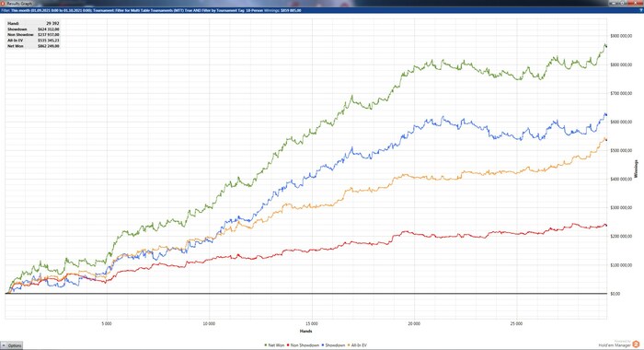Select the All-In EV value $535 345,23
This screenshot has height=350, width=644.
click(x=49, y=41)
